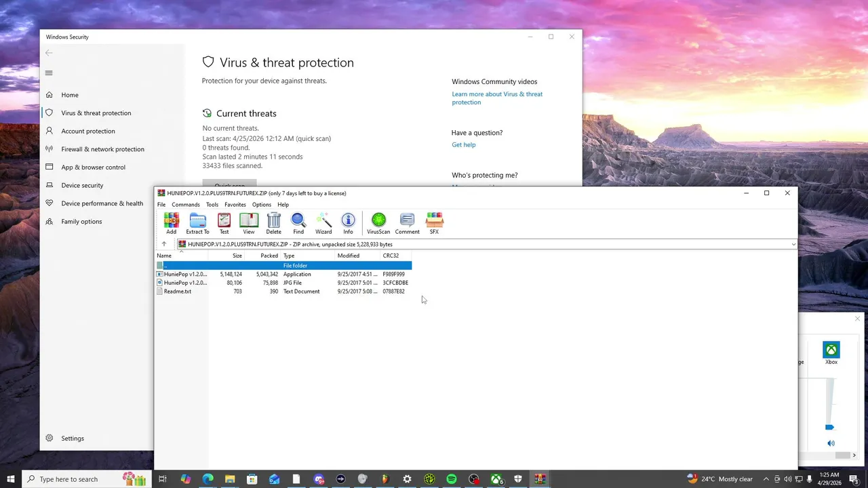868x488 pixels.
Task: Open the Favorites menu in WinRAR
Action: click(235, 205)
